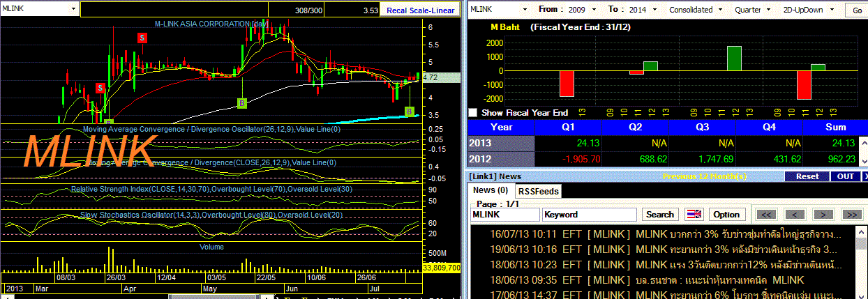Open the 19/06/13 10:16 MLINK news item
The width and height of the screenshot is (868, 299).
(x=663, y=250)
